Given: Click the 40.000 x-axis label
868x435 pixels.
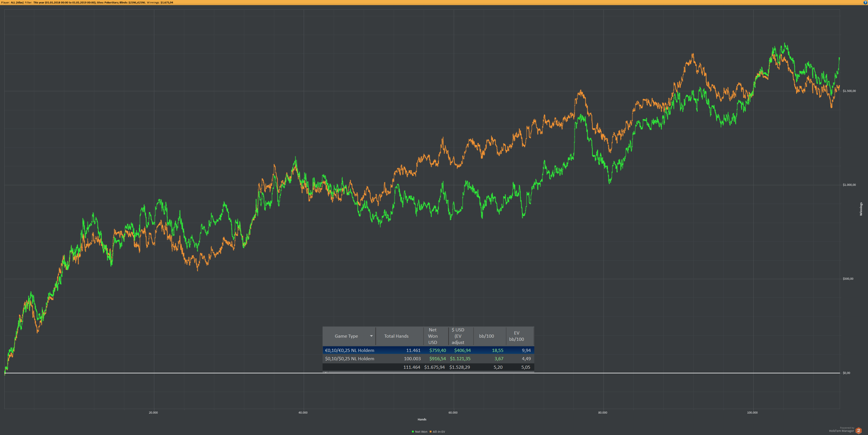Looking at the screenshot, I should tap(303, 413).
